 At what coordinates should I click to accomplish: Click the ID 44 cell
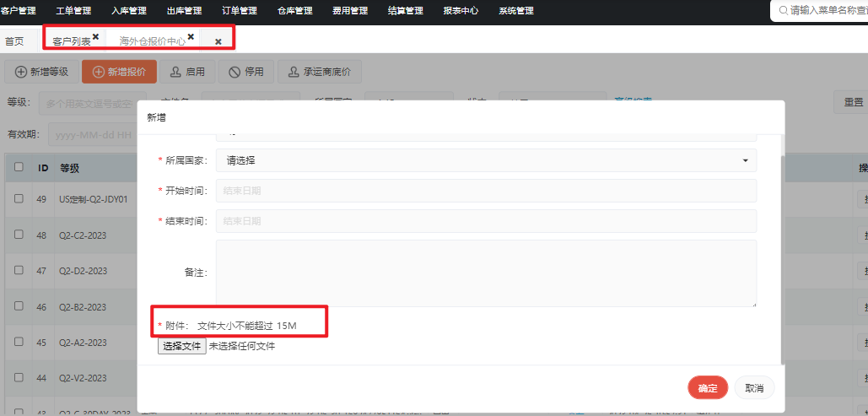pos(41,378)
